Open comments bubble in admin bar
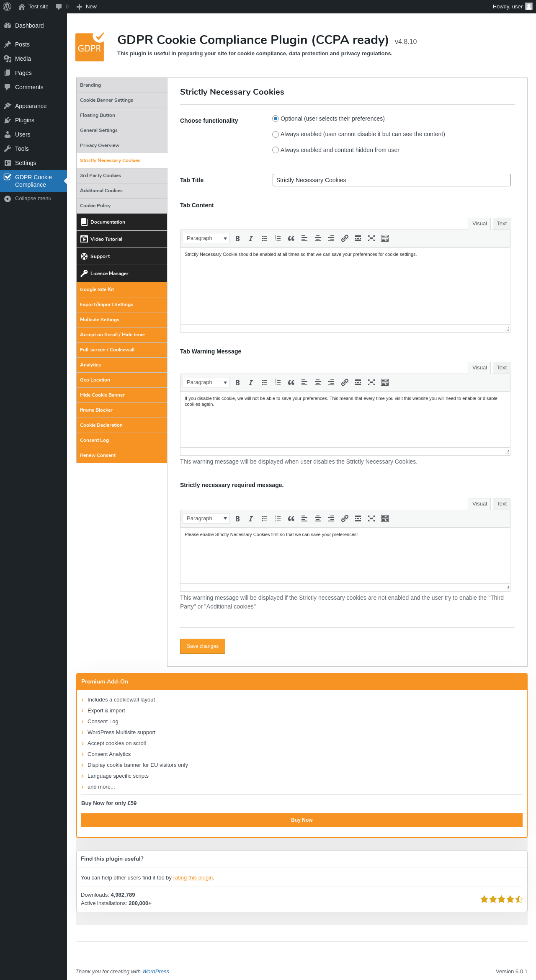 (62, 7)
